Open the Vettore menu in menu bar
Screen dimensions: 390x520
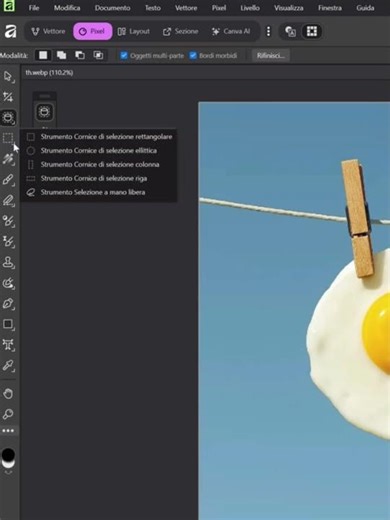point(186,8)
